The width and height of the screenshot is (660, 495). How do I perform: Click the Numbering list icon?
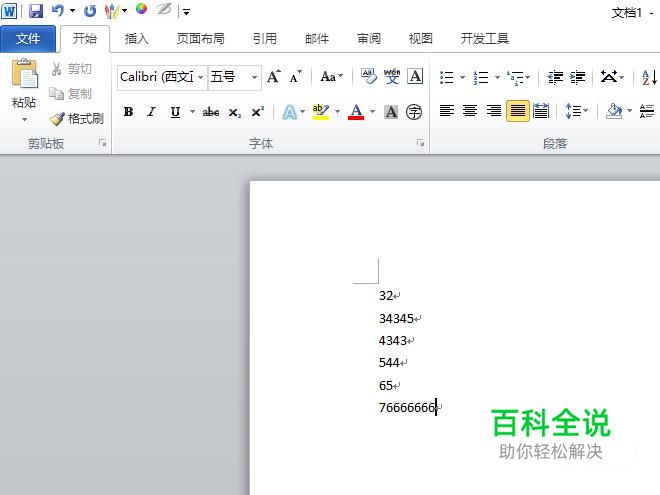pyautogui.click(x=481, y=77)
